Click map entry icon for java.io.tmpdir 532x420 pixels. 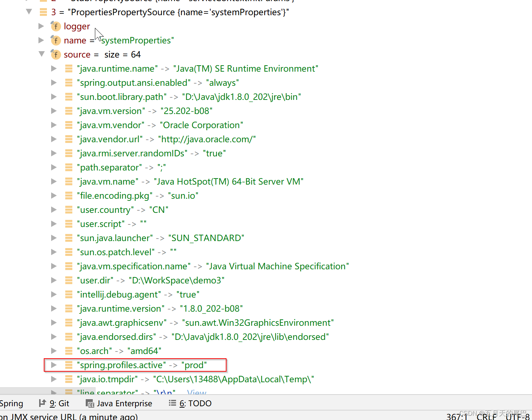tap(69, 379)
